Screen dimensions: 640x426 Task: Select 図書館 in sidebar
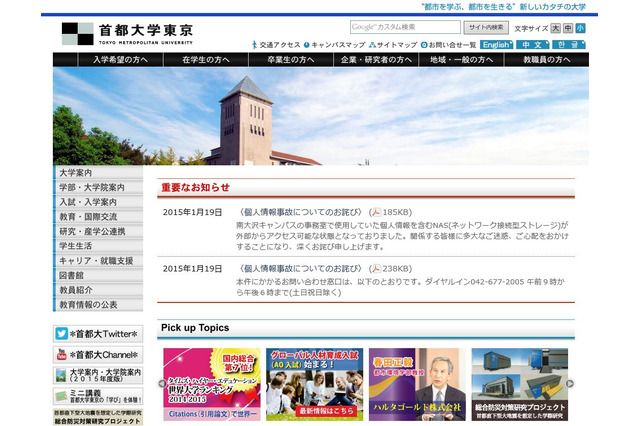98,275
